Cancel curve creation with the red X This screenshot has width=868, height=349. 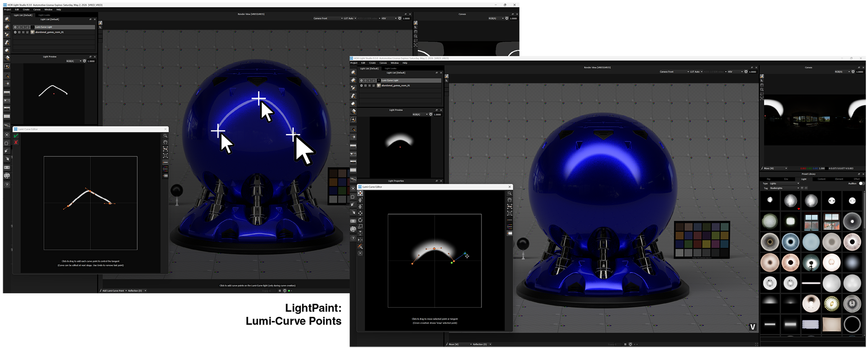[x=16, y=142]
